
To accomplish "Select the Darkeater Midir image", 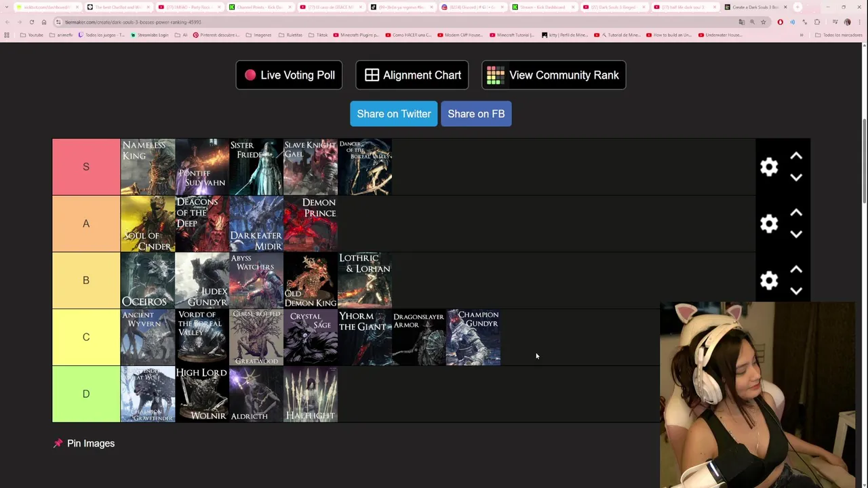I will point(256,224).
